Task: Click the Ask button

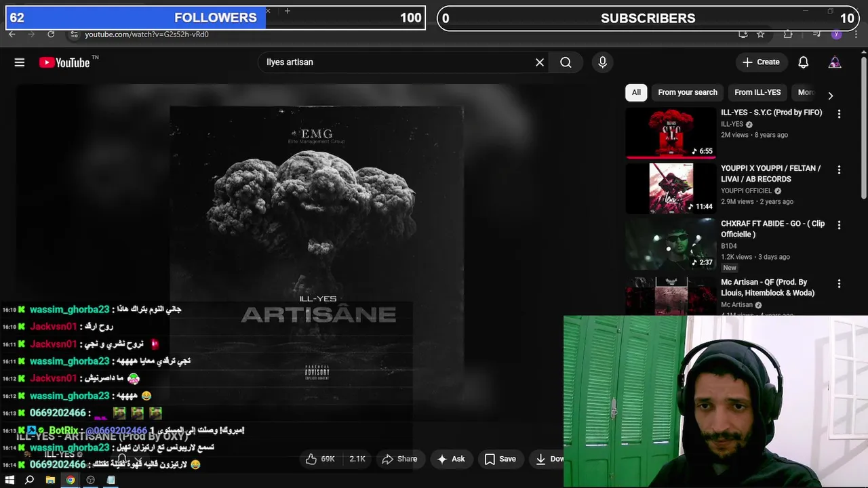Action: tap(451, 459)
